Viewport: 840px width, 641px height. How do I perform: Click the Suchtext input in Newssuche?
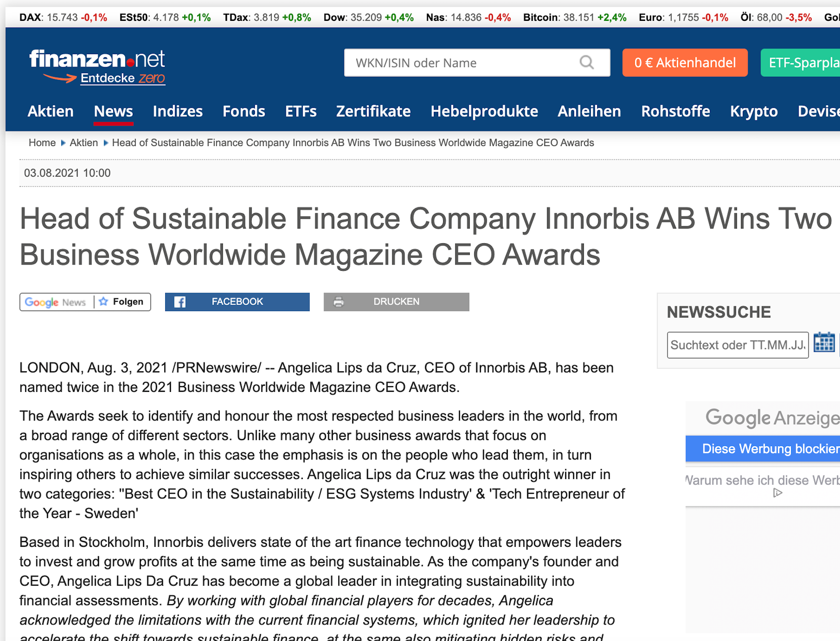click(x=737, y=345)
